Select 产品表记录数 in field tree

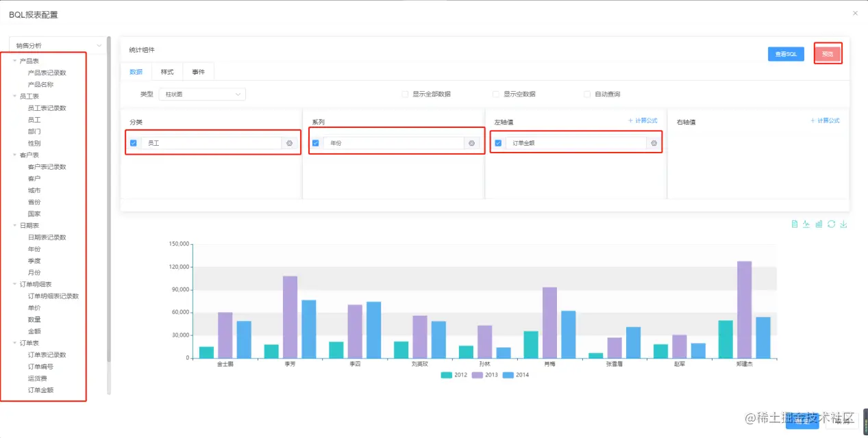[47, 73]
